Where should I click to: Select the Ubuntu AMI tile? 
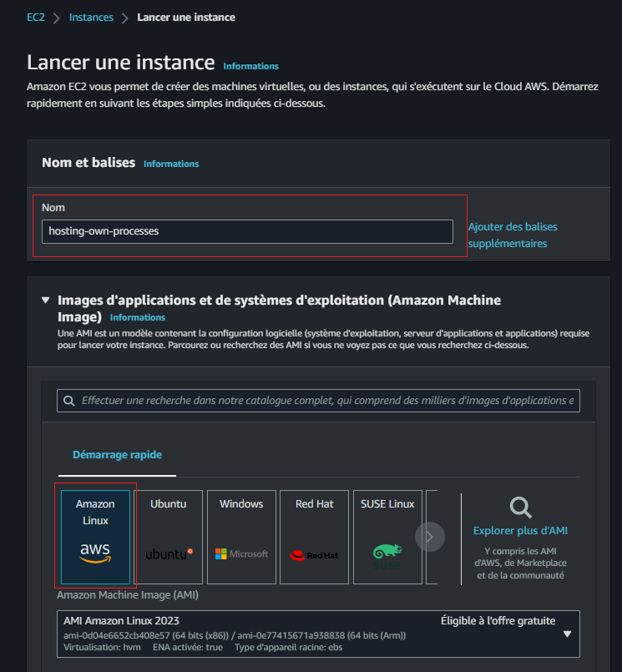168,537
